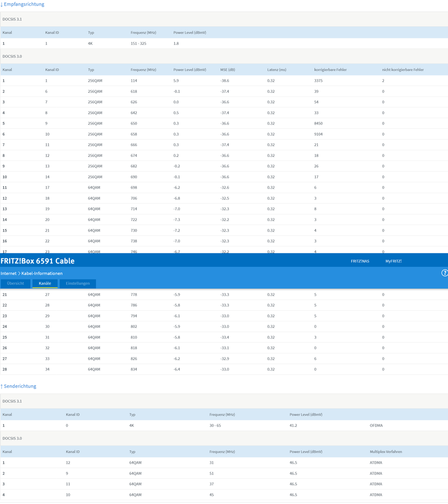The height and width of the screenshot is (504, 448).
Task: Click the 'korrigierbare Fehler' column header
Action: (330, 70)
